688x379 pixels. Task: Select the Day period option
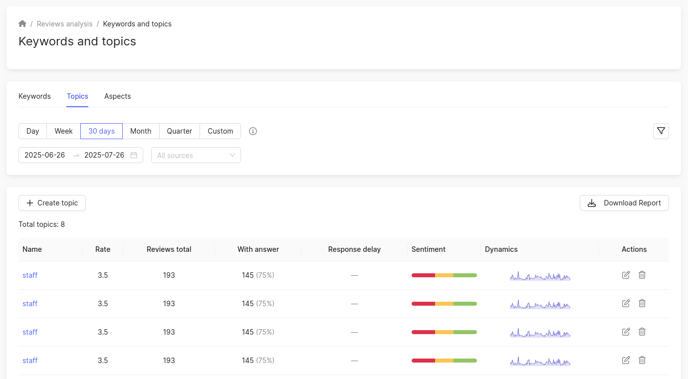pyautogui.click(x=32, y=131)
